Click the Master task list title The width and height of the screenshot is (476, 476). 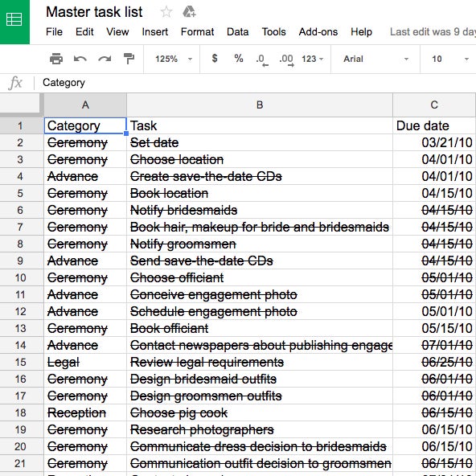coord(94,12)
